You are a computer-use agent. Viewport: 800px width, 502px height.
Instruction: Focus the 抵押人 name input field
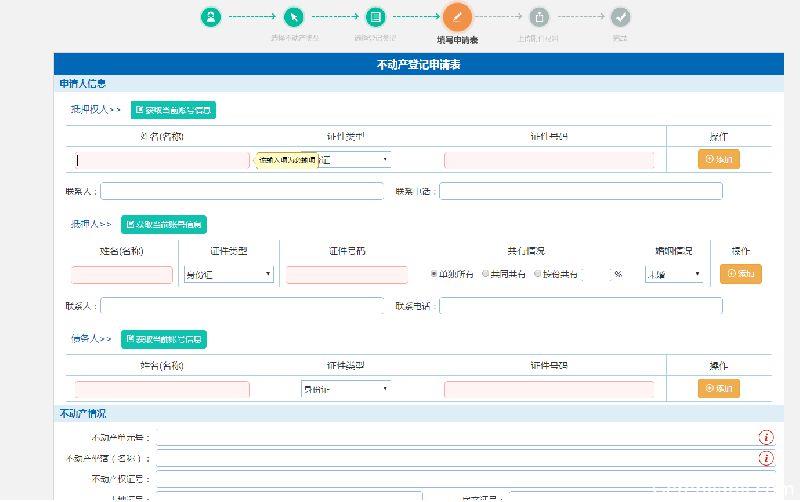tap(122, 274)
